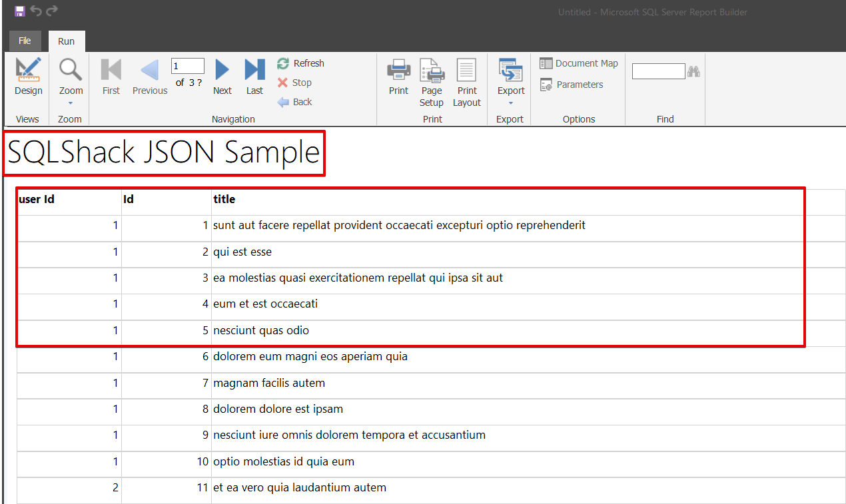
Task: Stop report rendering
Action: 294,83
